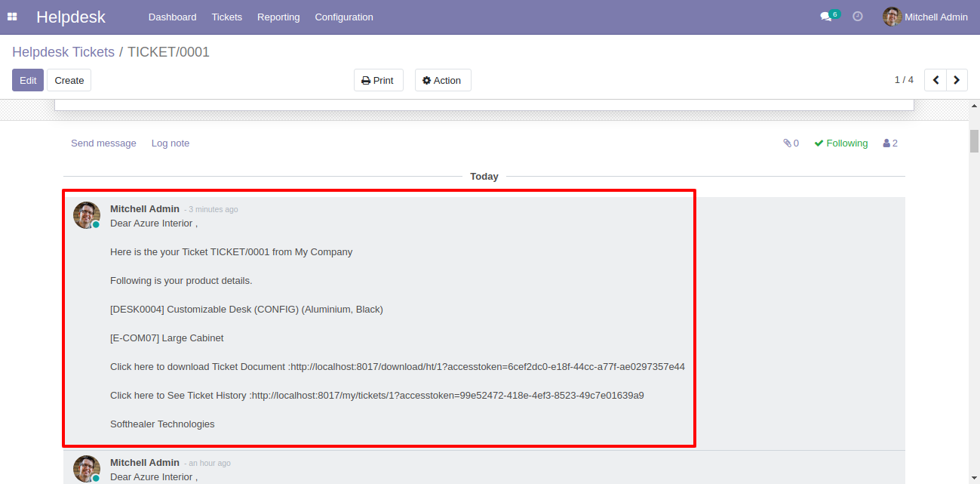This screenshot has width=980, height=484.
Task: Click Mitchell Admin name on 3 minutes ago message
Action: (145, 209)
